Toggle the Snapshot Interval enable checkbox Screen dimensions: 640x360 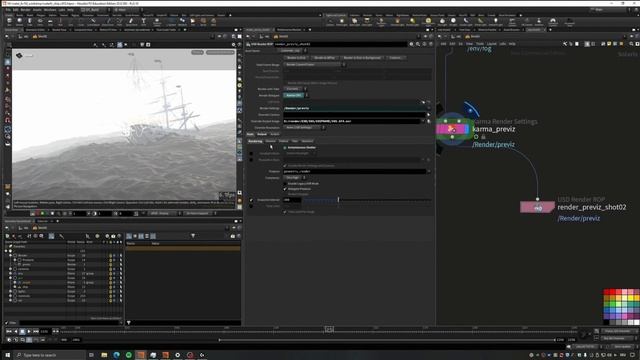click(251, 200)
